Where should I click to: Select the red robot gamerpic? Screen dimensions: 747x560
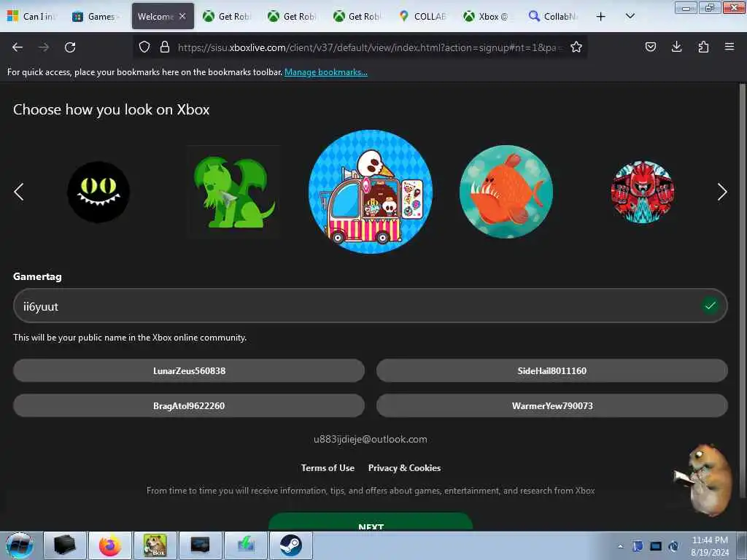pos(642,192)
